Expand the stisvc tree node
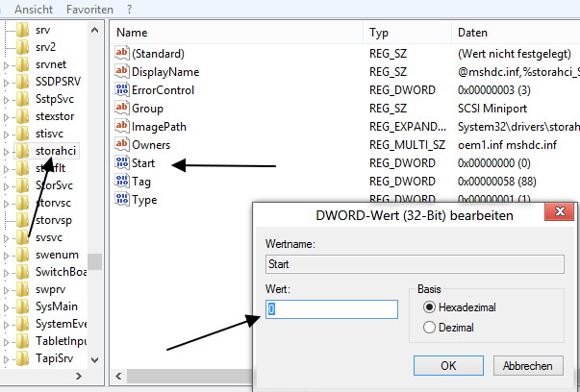 (x=6, y=135)
